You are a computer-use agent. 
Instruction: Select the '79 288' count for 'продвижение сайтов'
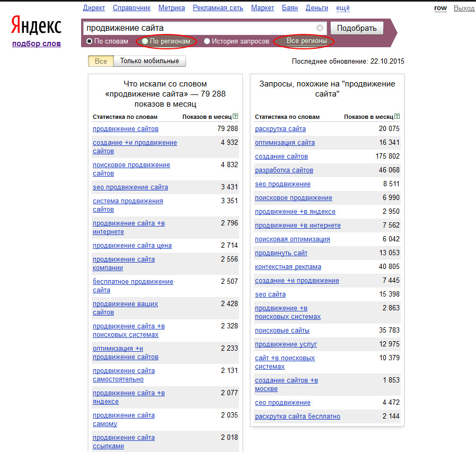[x=228, y=129]
